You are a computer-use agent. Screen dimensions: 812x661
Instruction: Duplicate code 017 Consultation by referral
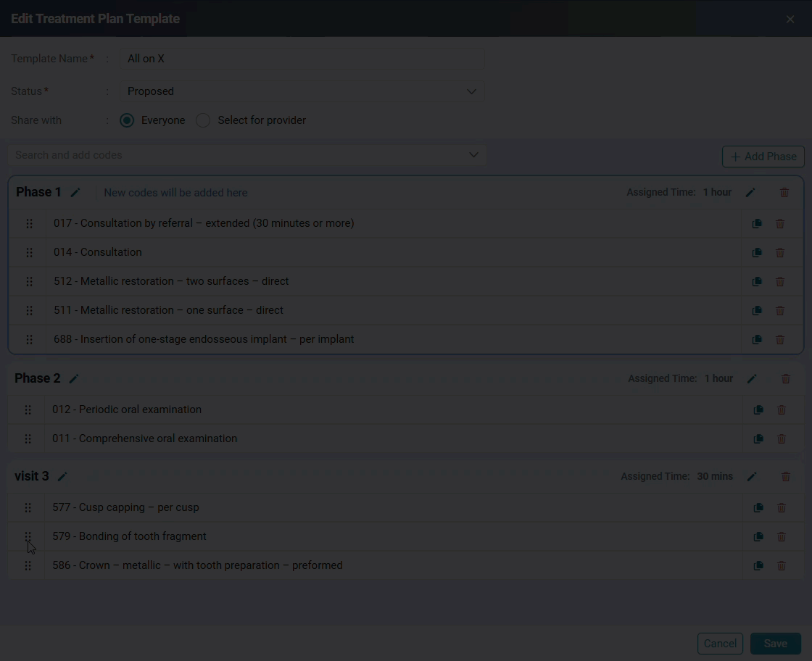pyautogui.click(x=757, y=224)
